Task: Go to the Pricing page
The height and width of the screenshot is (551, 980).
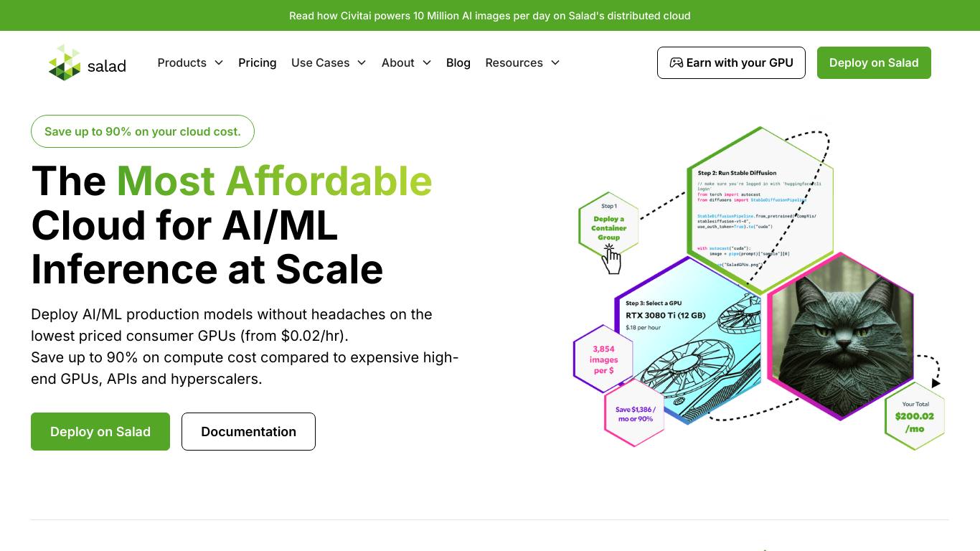Action: tap(257, 62)
